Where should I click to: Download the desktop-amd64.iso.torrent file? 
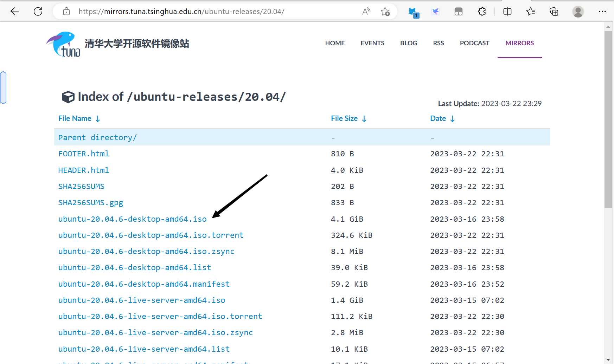151,235
